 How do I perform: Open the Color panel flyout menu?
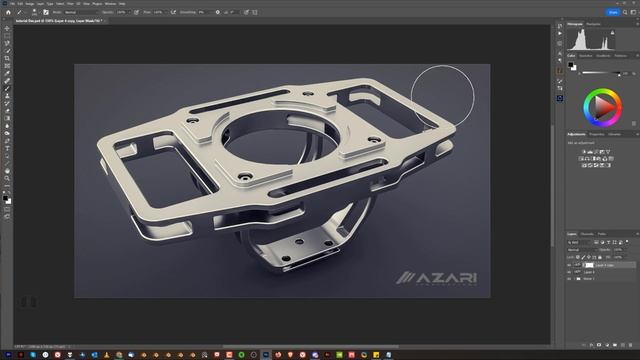pos(637,56)
